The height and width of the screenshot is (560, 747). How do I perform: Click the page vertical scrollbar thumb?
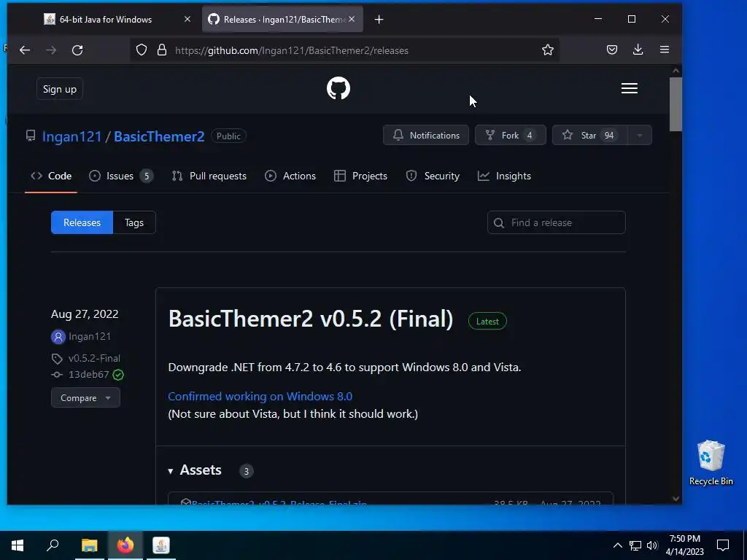pyautogui.click(x=676, y=104)
